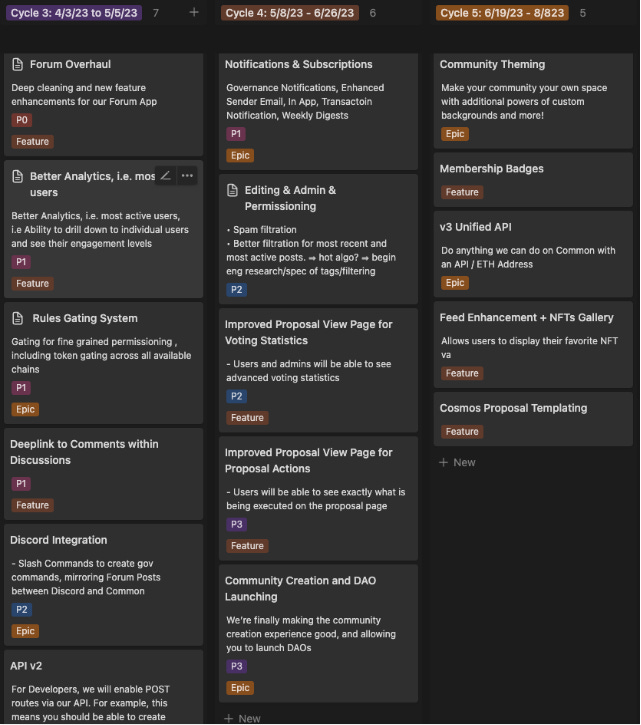Add a new card at bottom of Cycle 4
This screenshot has height=725, width=641.
tap(242, 718)
